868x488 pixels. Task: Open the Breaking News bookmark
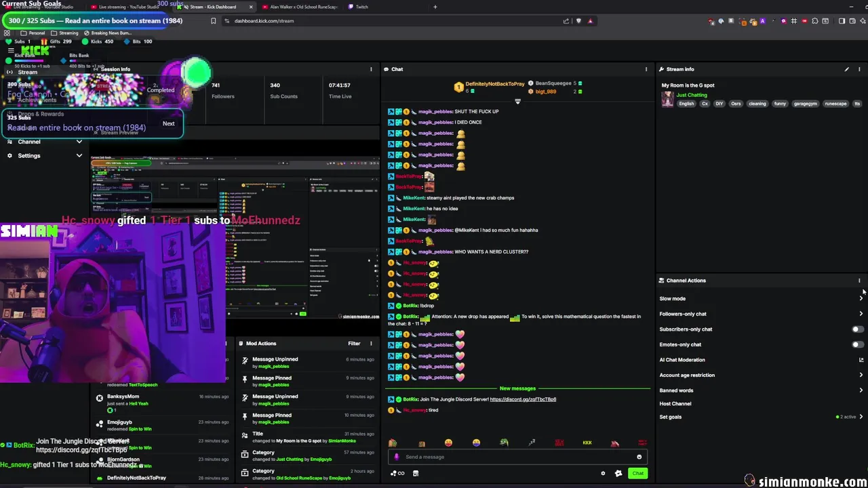click(107, 33)
